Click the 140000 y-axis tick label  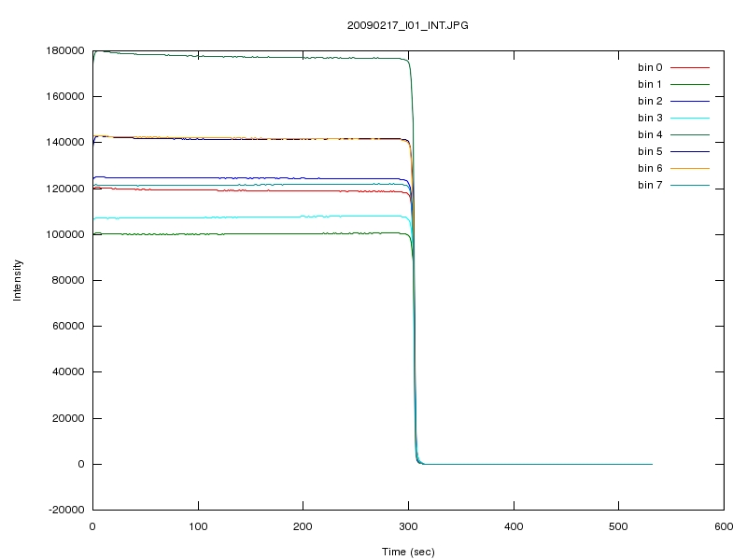click(x=64, y=142)
